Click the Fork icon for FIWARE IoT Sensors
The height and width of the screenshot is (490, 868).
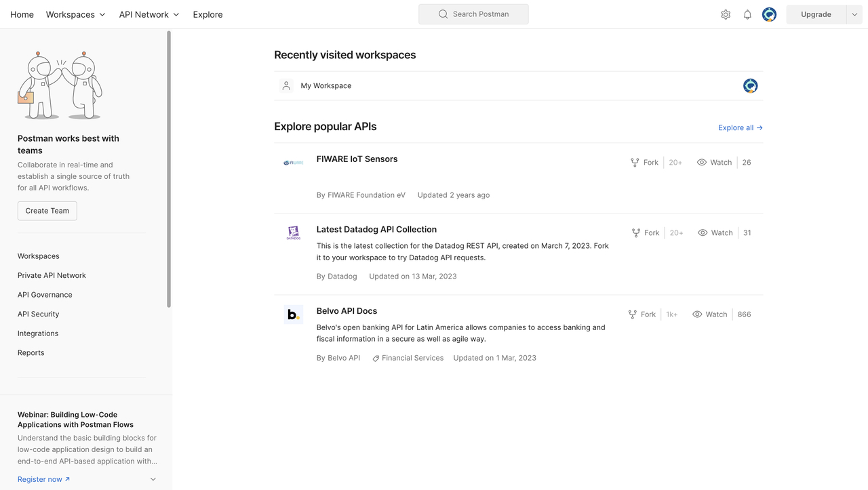point(635,163)
